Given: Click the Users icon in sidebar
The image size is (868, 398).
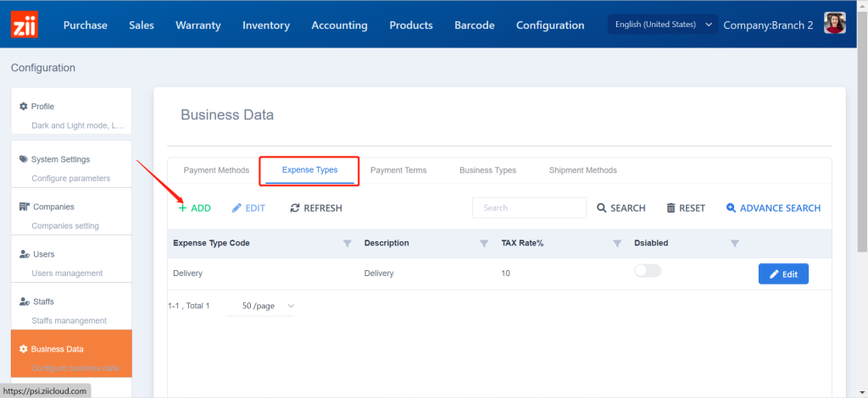Looking at the screenshot, I should [24, 254].
